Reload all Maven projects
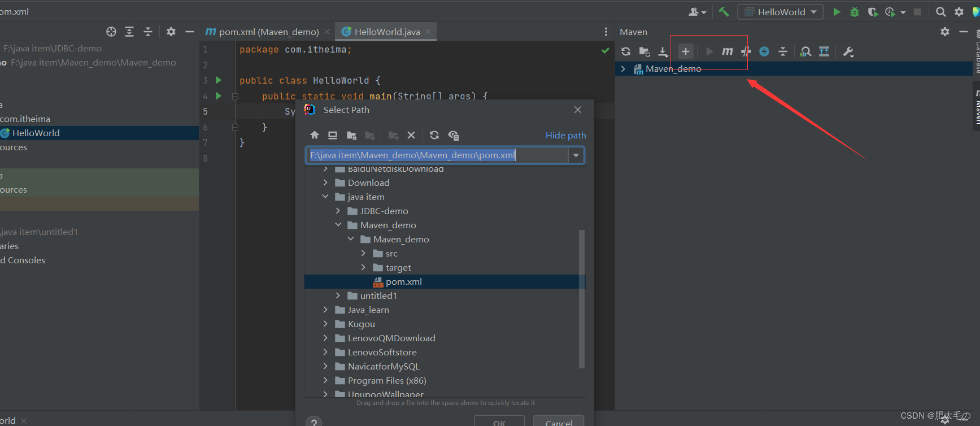 626,51
